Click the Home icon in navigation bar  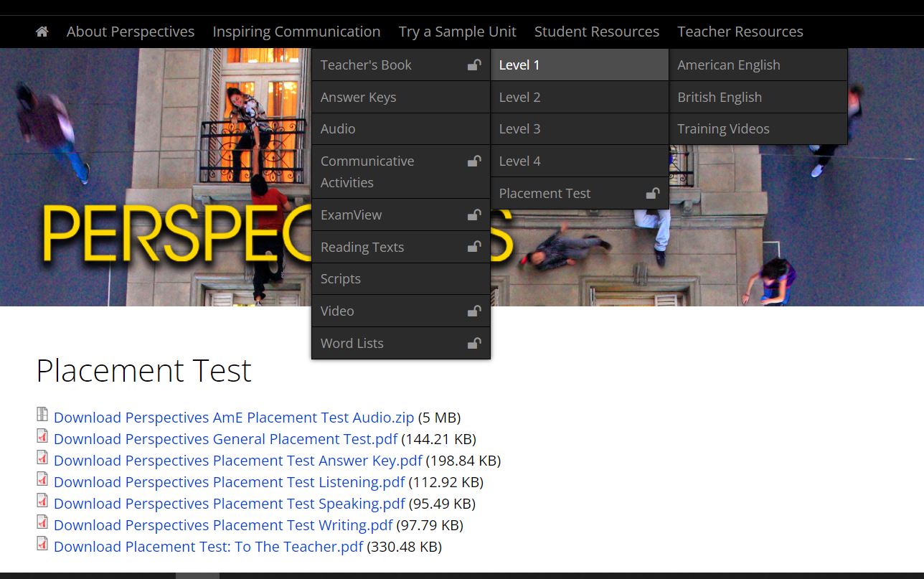coord(42,32)
